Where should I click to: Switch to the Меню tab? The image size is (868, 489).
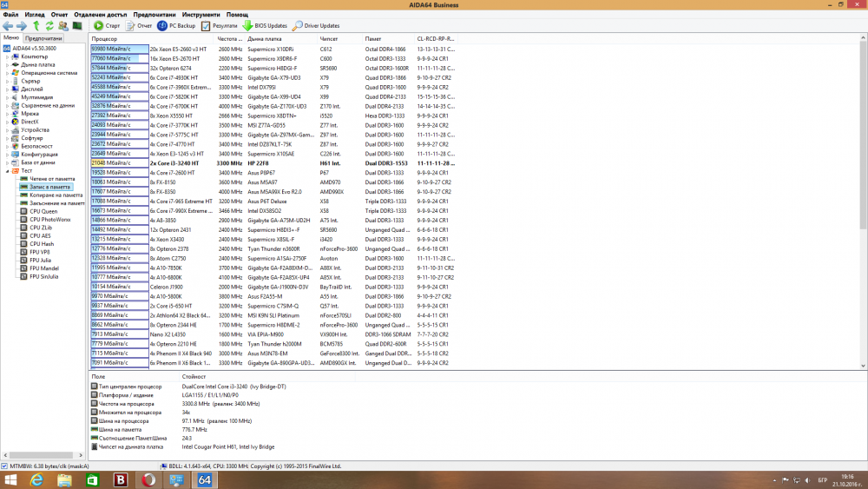coord(11,37)
